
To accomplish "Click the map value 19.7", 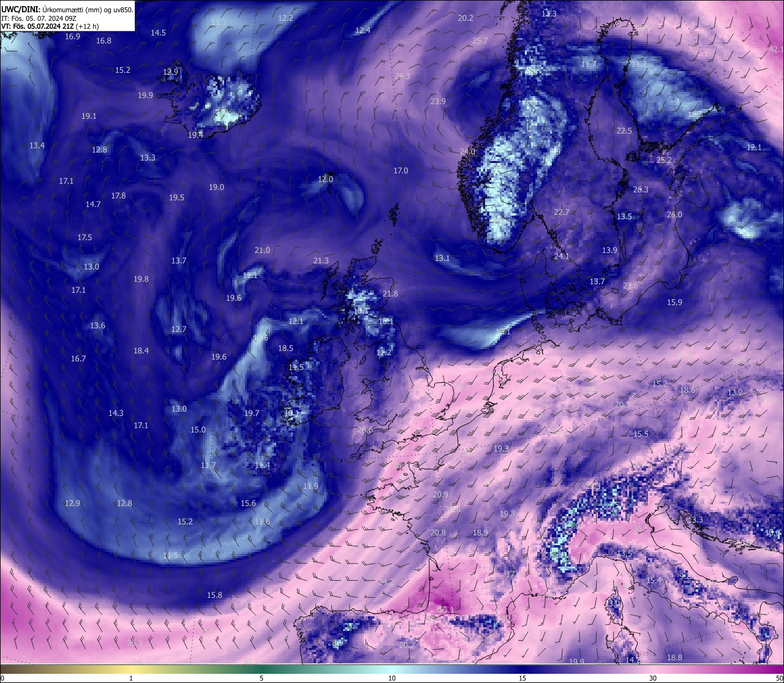I will pos(252,413).
